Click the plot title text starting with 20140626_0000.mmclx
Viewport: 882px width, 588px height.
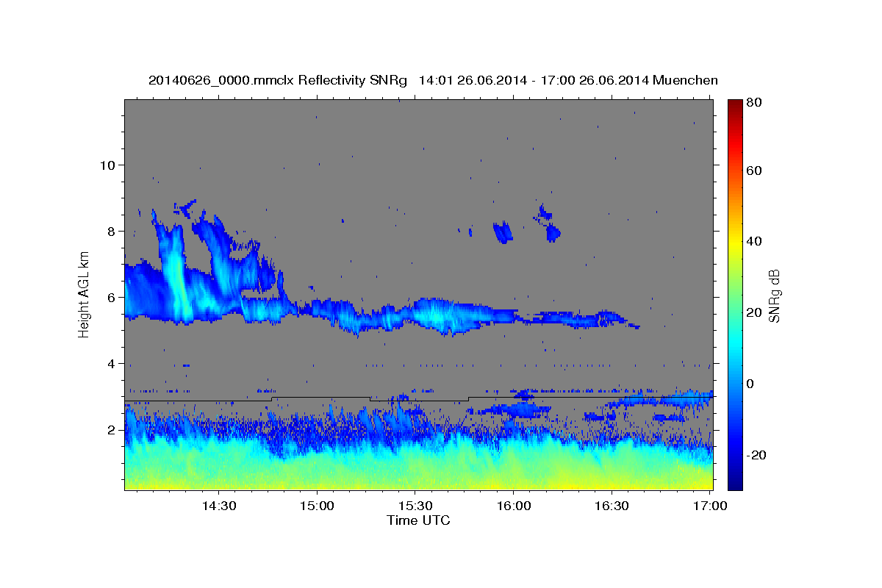[x=433, y=80]
